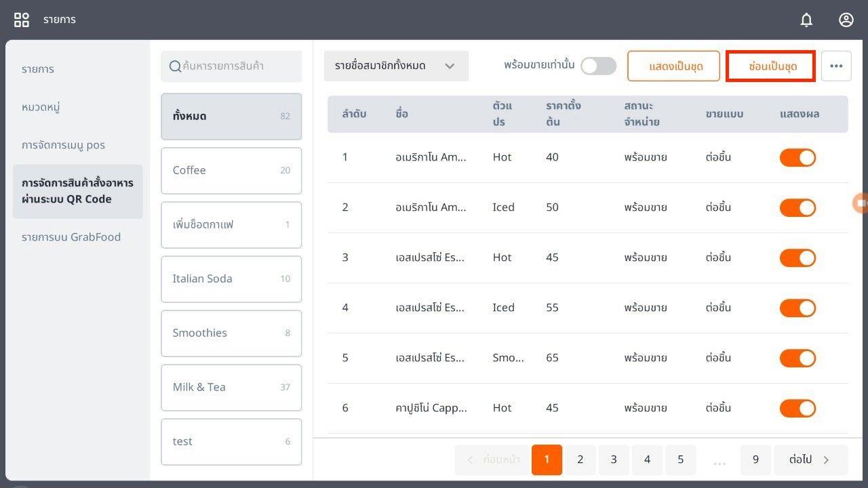868x488 pixels.
Task: Open the app grid menu icon
Action: point(22,20)
